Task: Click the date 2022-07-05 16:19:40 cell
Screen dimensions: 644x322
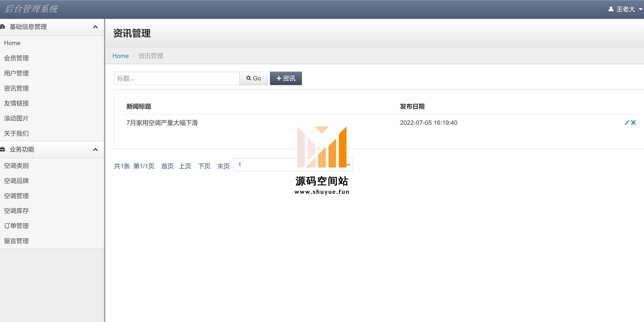Action: tap(429, 123)
